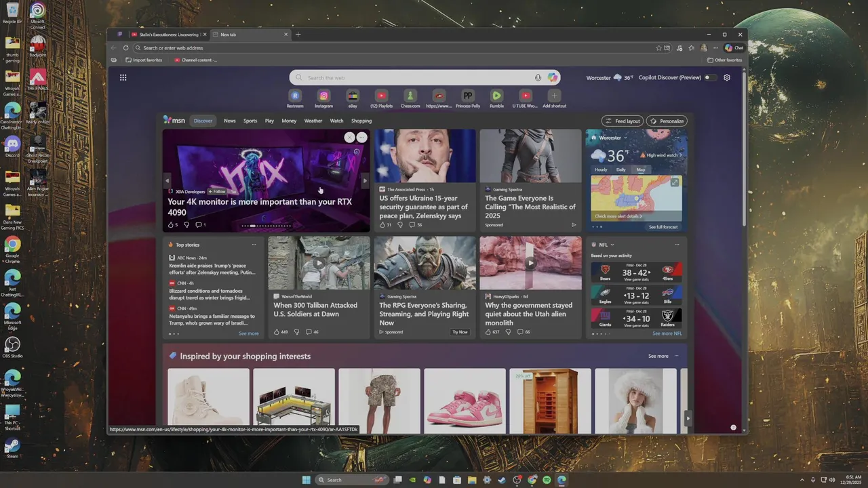The width and height of the screenshot is (868, 488).
Task: Open Discord desktop icon
Action: pos(12,146)
